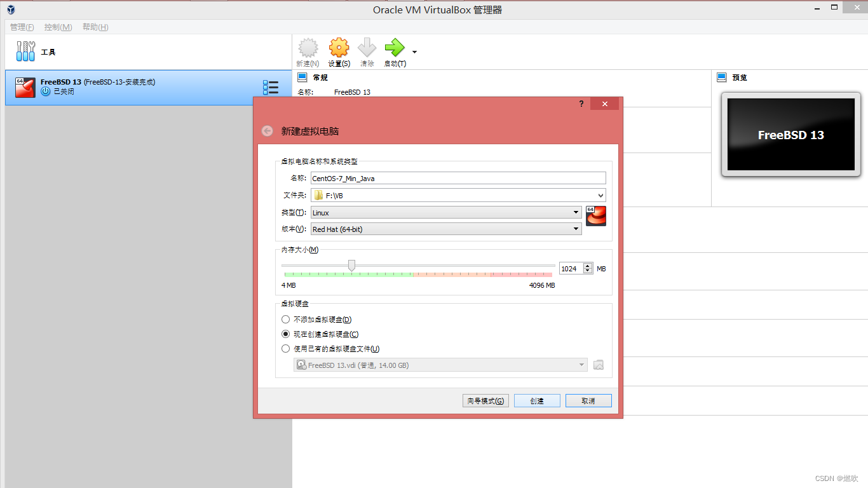This screenshot has height=488, width=868.
Task: Click the Guided Mode (向导模式) button
Action: coord(485,401)
